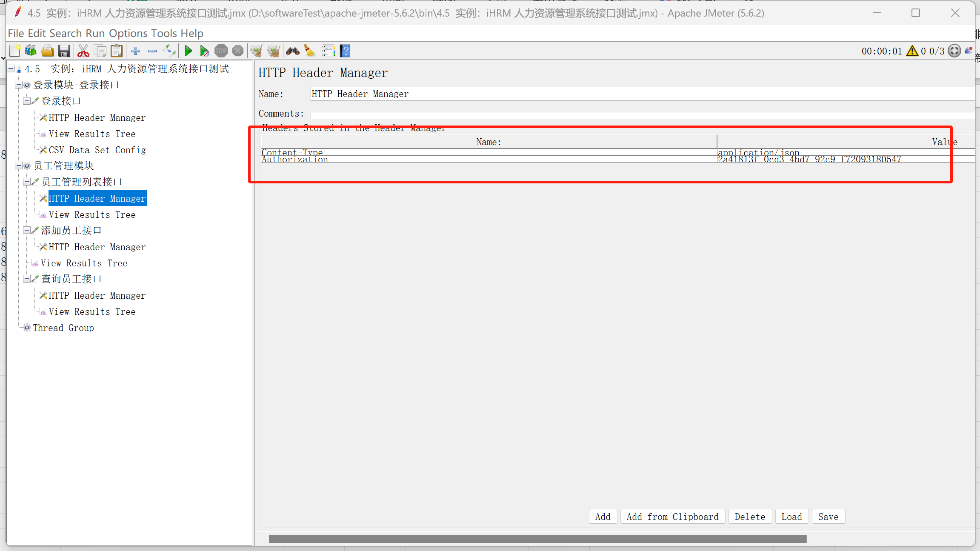Image resolution: width=980 pixels, height=551 pixels.
Task: Collapse the 登录模块-登录接口 thread group
Action: pos(19,85)
